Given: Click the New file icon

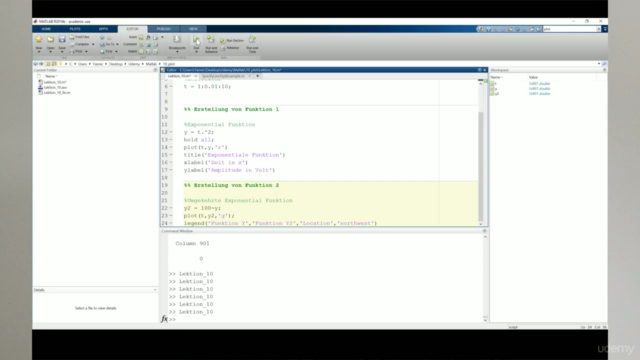Looking at the screenshot, I should coord(39,39).
